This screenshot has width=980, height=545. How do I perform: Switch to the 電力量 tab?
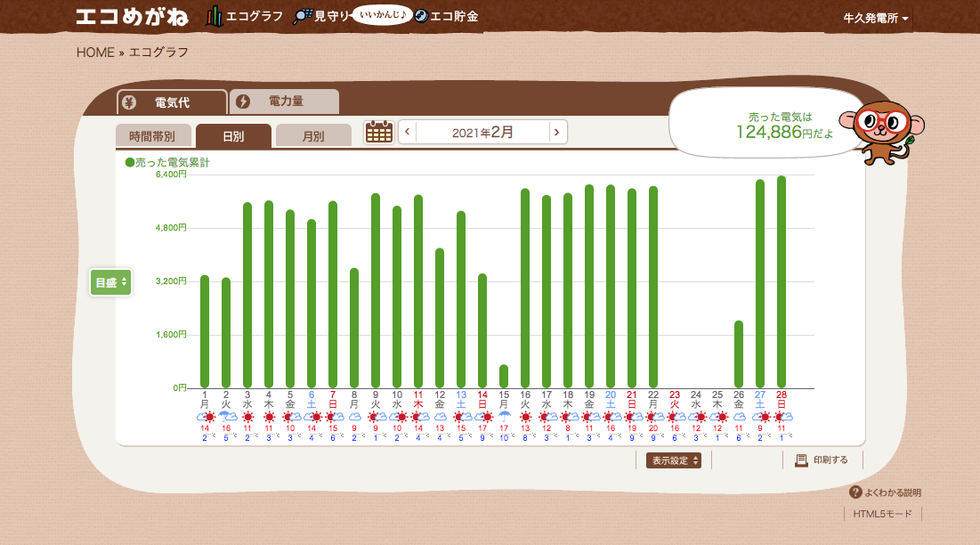[284, 102]
